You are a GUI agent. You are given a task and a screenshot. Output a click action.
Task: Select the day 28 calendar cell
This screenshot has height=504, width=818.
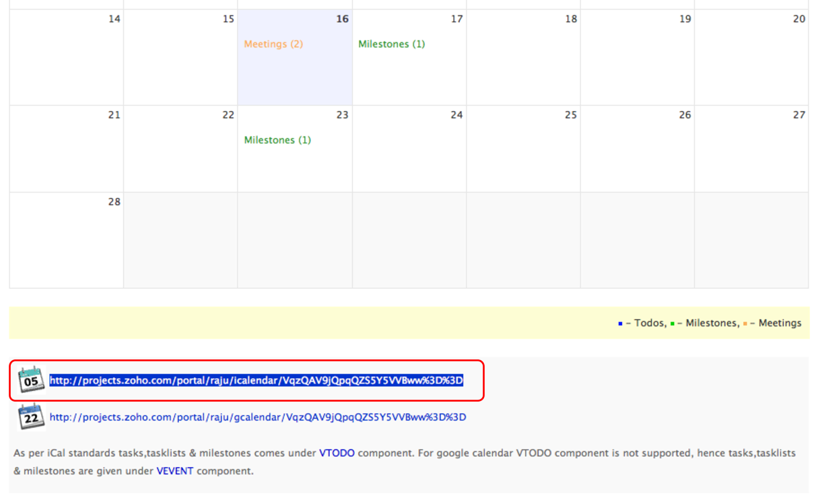(x=66, y=240)
